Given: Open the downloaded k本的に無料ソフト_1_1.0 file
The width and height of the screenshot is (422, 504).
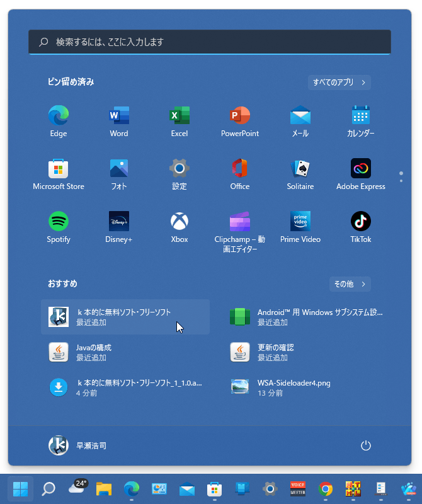Looking at the screenshot, I should 125,387.
